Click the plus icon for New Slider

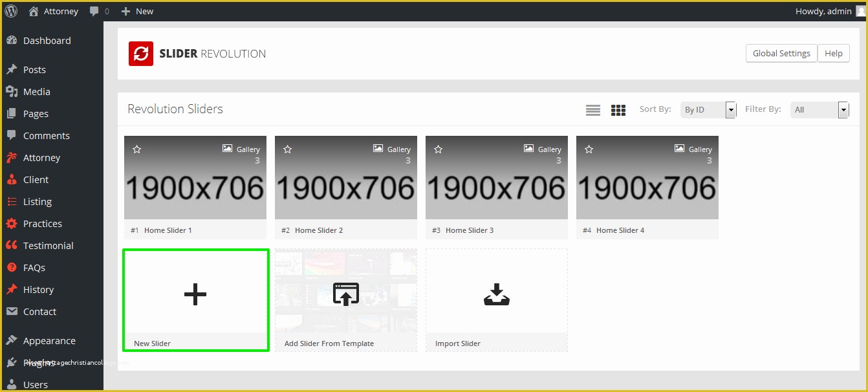coord(195,294)
